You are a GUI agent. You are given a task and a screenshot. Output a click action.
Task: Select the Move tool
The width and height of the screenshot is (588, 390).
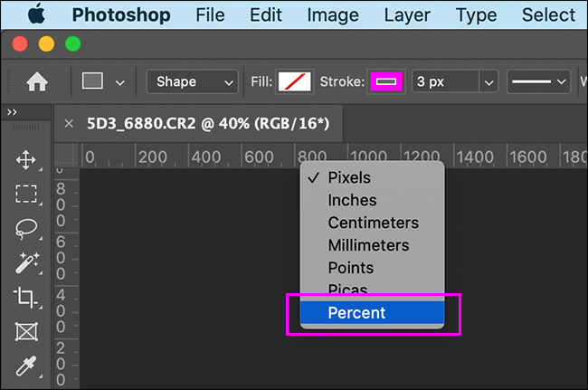[x=26, y=161]
